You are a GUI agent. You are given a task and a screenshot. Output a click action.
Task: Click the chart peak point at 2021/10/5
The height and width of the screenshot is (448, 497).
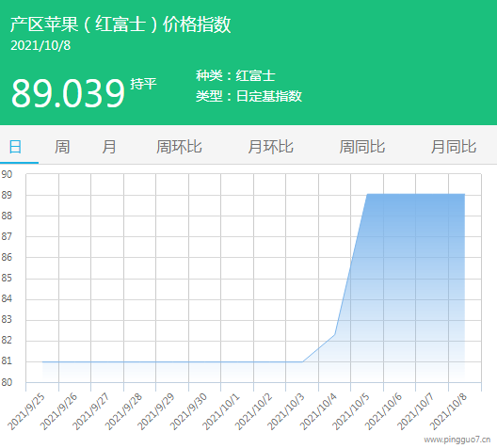coord(367,194)
